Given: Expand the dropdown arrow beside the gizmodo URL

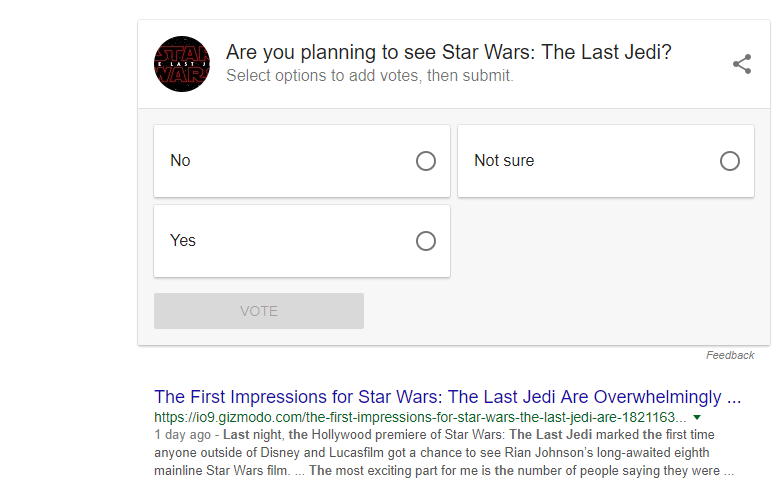Looking at the screenshot, I should [697, 417].
